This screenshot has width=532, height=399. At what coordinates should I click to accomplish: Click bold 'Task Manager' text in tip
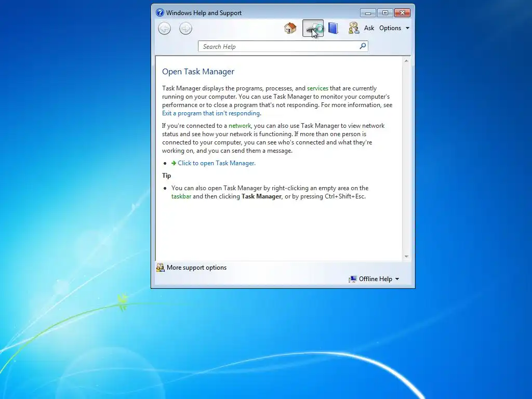pos(261,196)
